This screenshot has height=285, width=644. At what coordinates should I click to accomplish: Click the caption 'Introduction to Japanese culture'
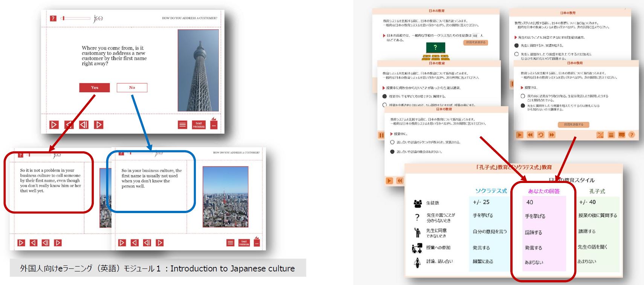[232, 268]
